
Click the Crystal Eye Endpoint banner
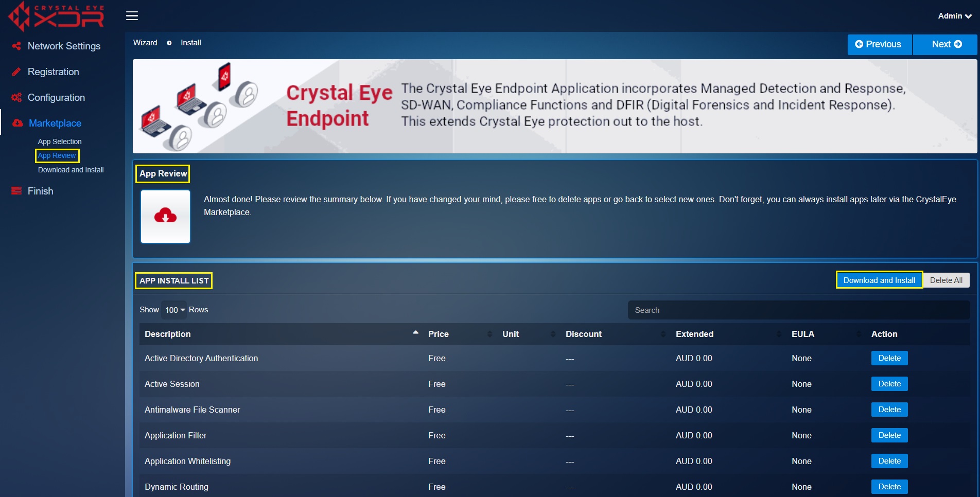pos(555,106)
